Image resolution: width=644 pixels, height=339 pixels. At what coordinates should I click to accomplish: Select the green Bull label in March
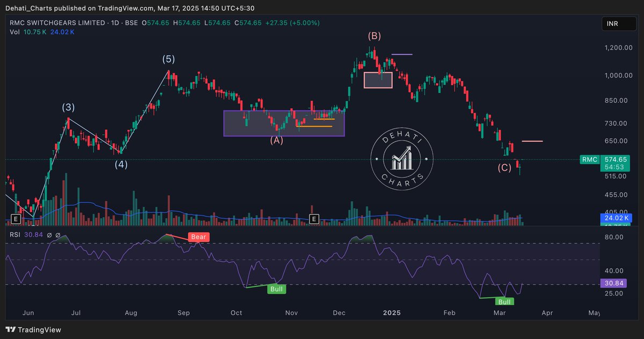(x=504, y=302)
